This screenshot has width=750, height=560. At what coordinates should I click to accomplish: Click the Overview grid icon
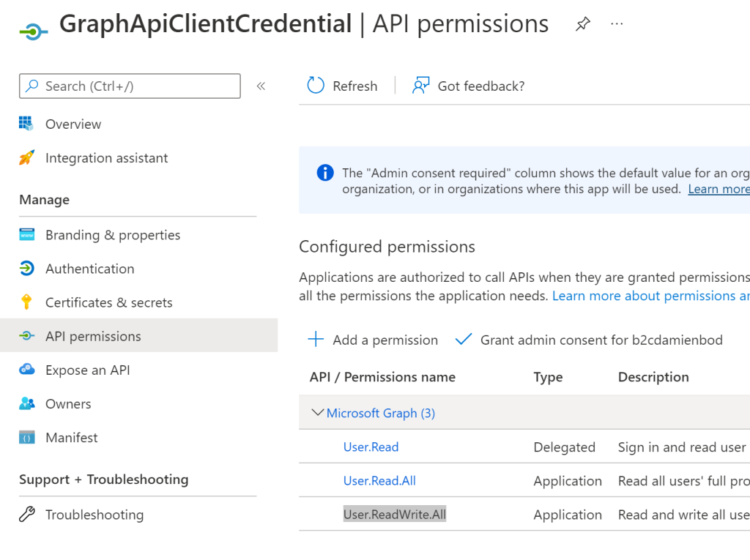[x=26, y=124]
